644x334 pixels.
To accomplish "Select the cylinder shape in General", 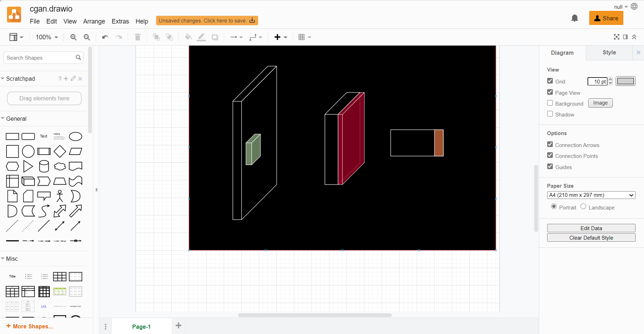I will (44, 166).
